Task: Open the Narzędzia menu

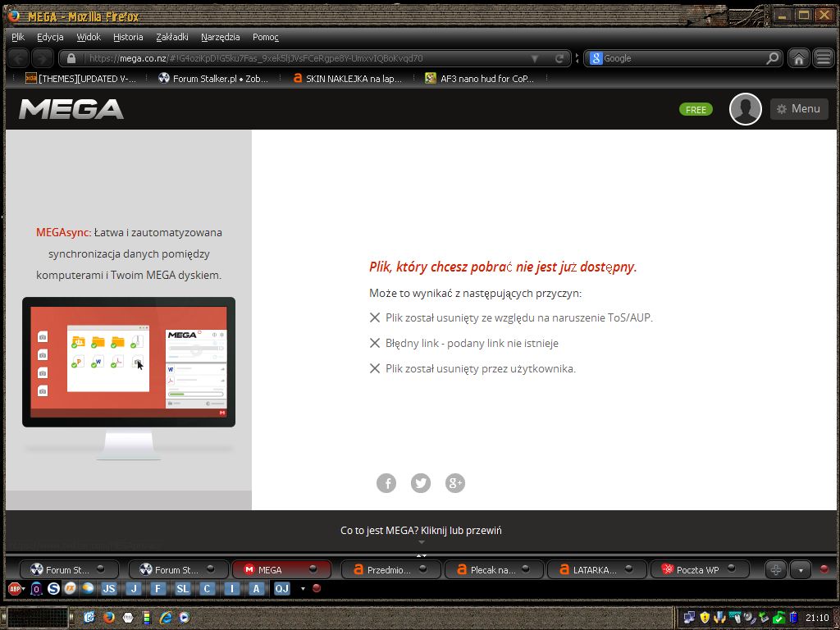Action: [x=220, y=37]
